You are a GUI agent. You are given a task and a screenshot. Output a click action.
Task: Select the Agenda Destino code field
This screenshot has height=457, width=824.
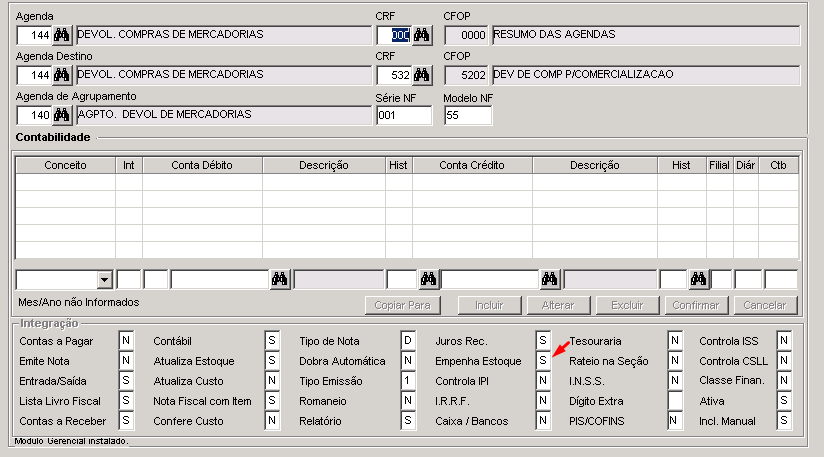point(34,75)
